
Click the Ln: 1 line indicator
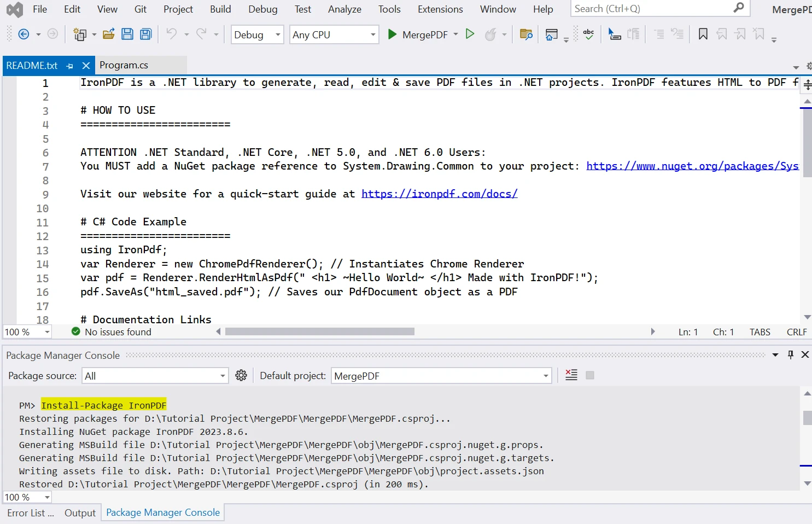point(688,332)
